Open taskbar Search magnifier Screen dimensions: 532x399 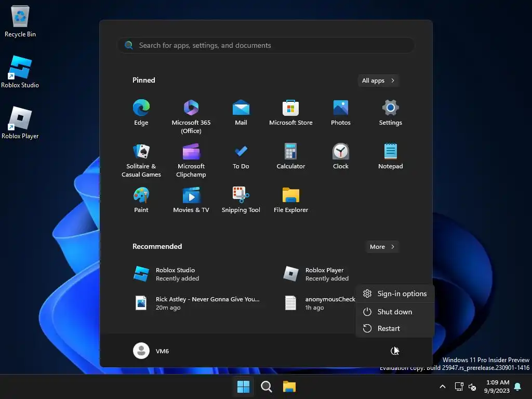pyautogui.click(x=267, y=387)
